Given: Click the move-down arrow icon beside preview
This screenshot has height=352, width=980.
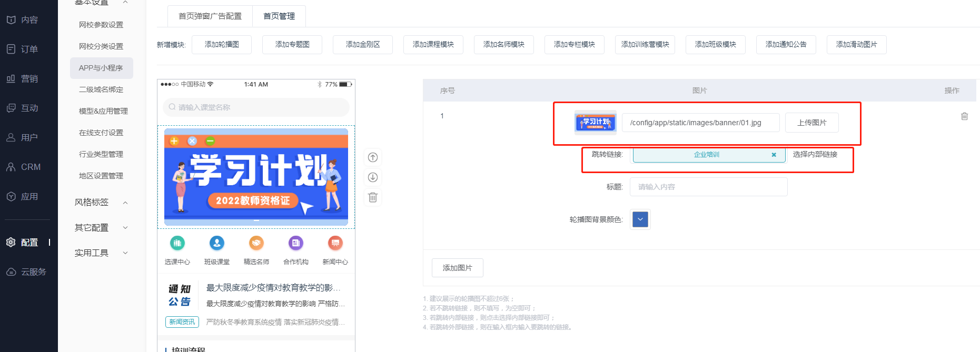Looking at the screenshot, I should tap(373, 177).
